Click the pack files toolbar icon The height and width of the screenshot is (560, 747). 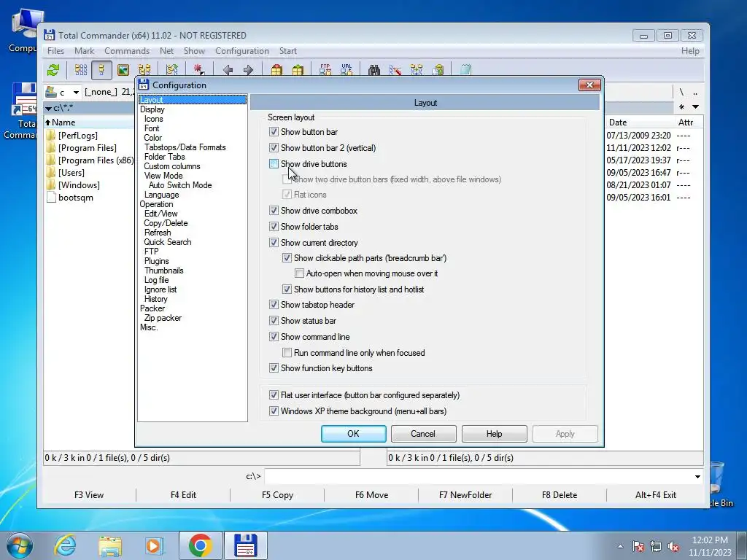(276, 70)
